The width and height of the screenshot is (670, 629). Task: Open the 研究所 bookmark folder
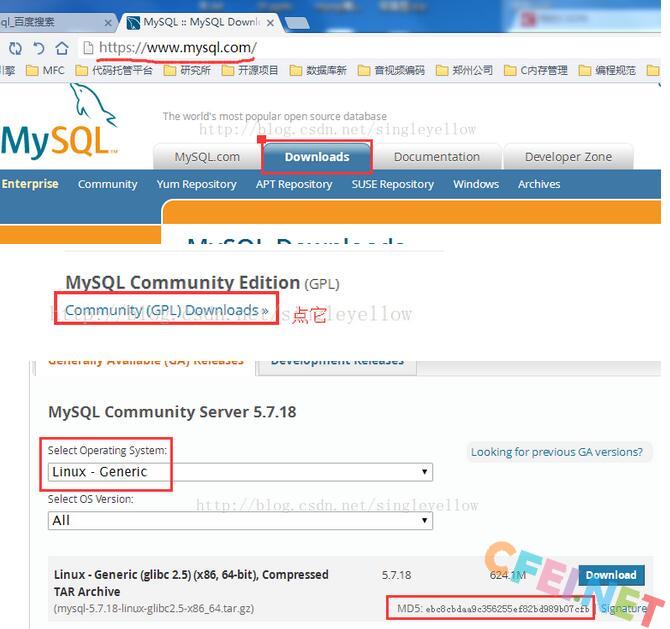[187, 70]
